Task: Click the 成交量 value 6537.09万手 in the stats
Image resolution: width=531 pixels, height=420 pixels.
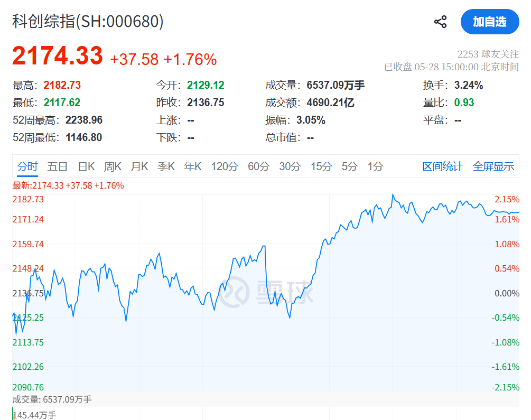Action: pyautogui.click(x=336, y=85)
